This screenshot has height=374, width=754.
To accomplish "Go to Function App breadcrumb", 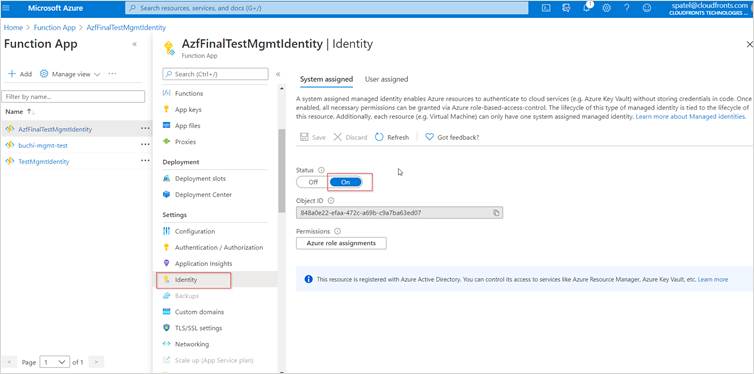I will (x=54, y=27).
